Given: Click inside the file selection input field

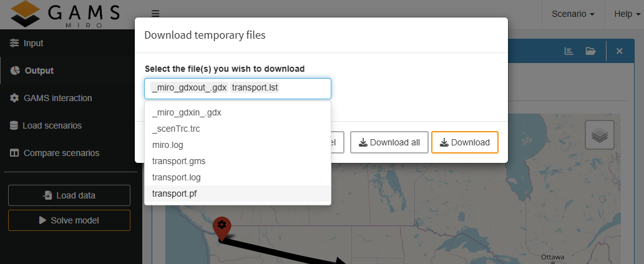Looking at the screenshot, I should (x=303, y=88).
